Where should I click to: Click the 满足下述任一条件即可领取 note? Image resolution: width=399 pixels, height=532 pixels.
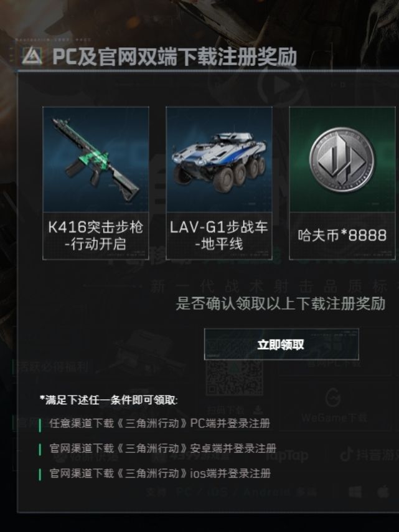click(x=108, y=400)
